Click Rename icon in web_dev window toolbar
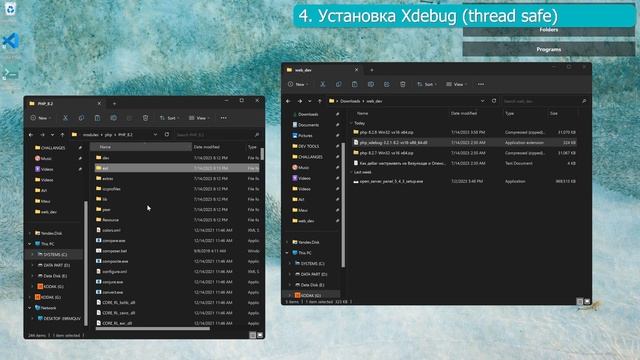 point(371,84)
